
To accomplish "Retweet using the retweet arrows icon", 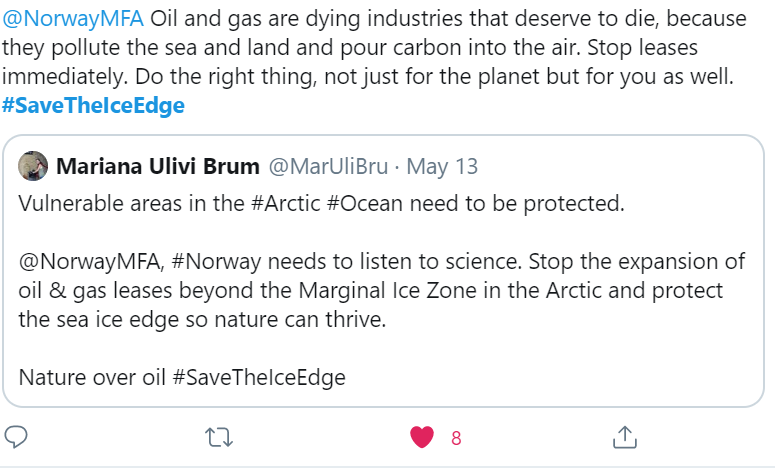I will click(215, 437).
